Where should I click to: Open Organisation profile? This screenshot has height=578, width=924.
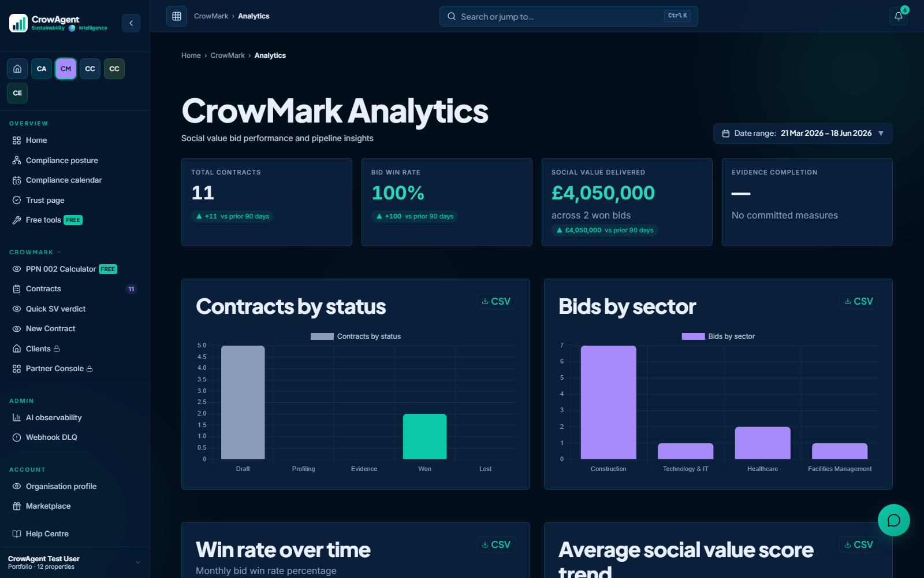[x=74, y=486]
